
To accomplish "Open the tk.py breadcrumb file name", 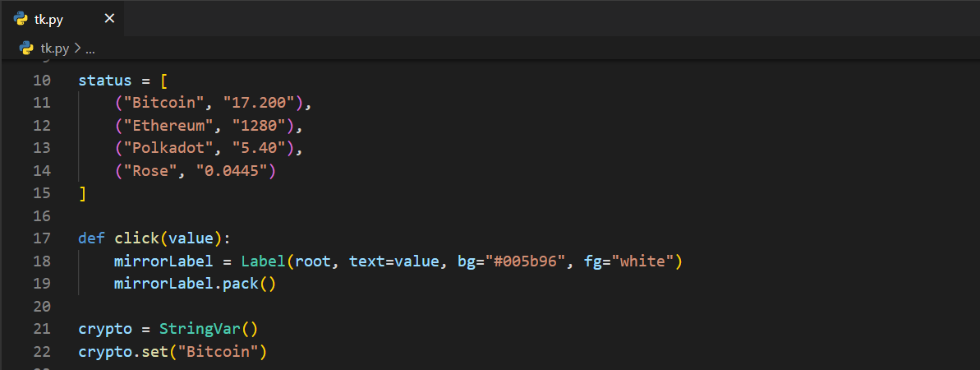I will [55, 49].
